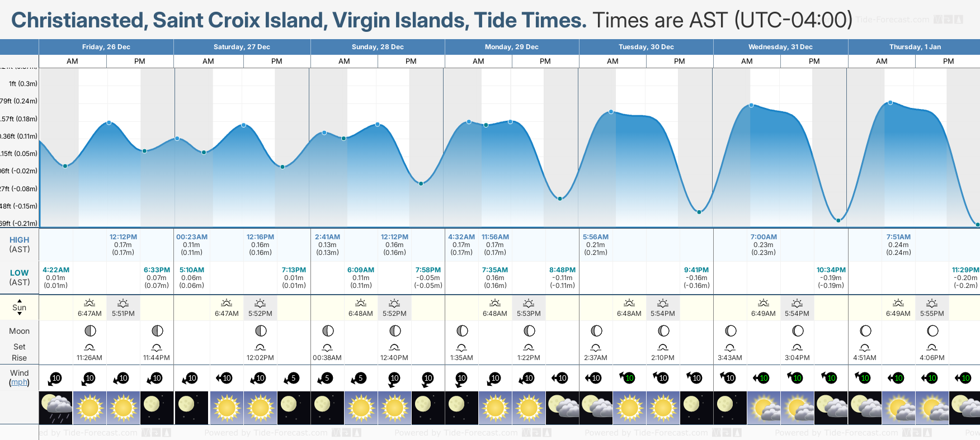Viewport: 980px width, 440px height.
Task: Open the mph wind units link
Action: tap(19, 382)
